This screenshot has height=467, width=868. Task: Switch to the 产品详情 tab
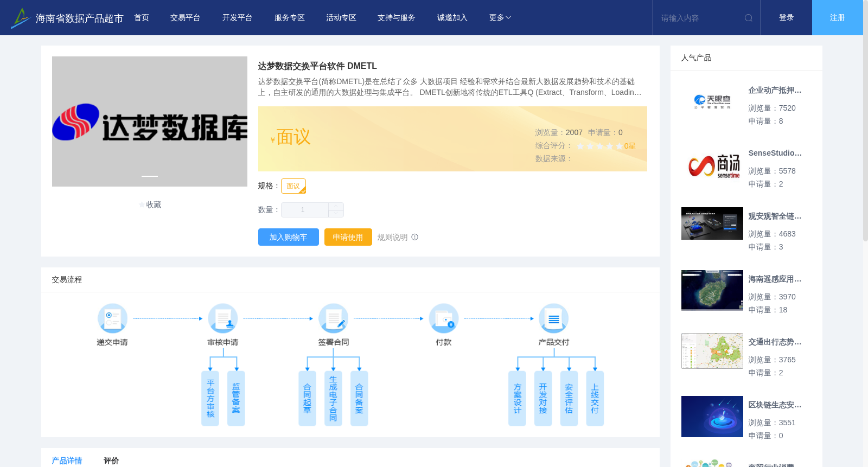click(x=67, y=460)
